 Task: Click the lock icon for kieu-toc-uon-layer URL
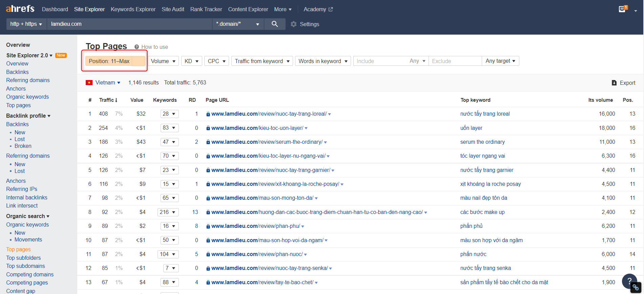208,128
